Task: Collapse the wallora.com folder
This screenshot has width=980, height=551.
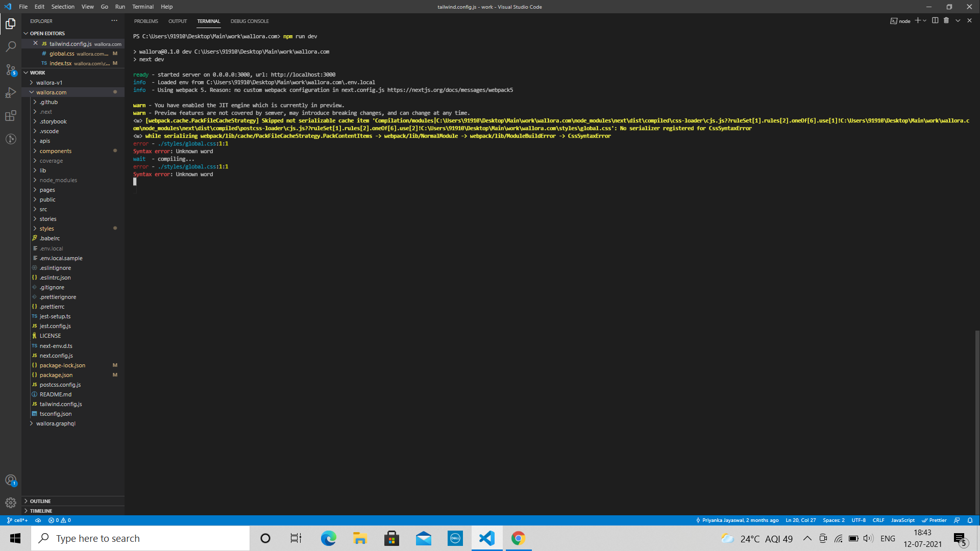Action: [x=51, y=92]
